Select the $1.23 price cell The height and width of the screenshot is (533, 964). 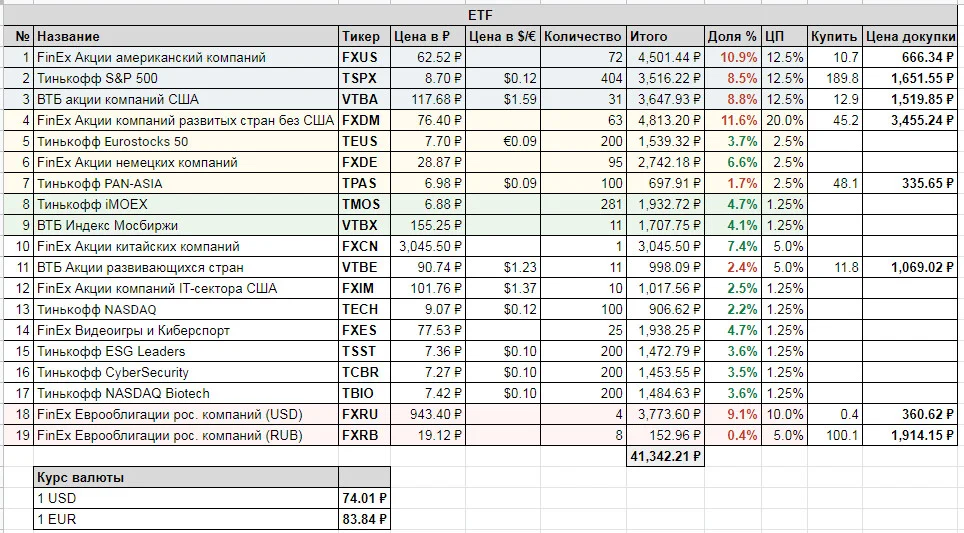tap(503, 267)
